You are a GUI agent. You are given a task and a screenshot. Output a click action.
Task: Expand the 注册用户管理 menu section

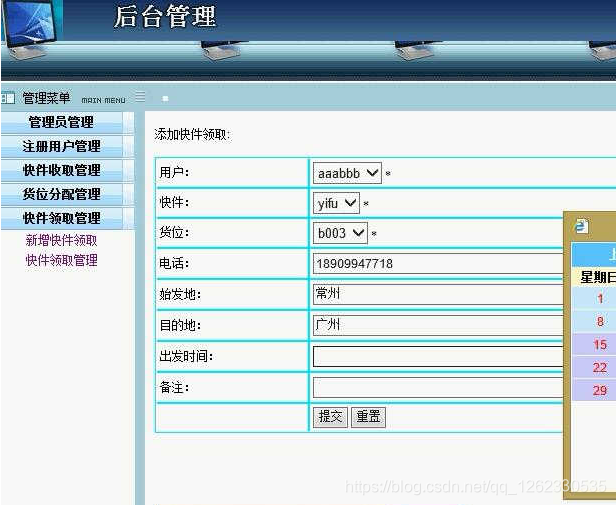[62, 146]
